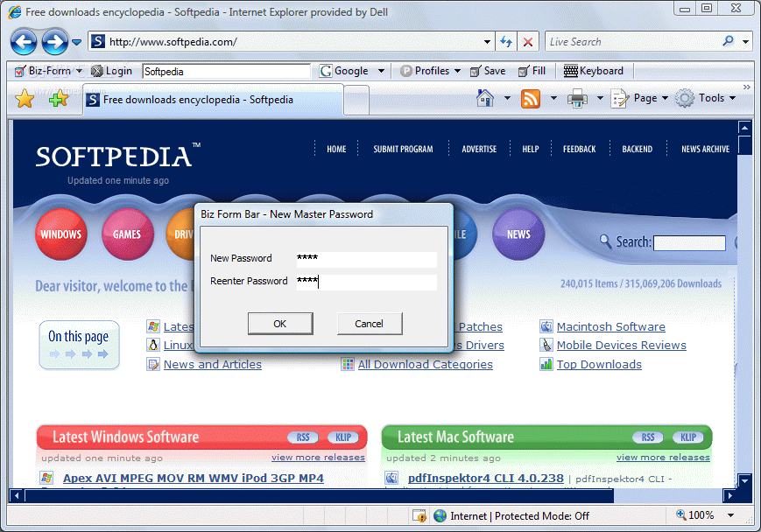Click the Softpedia address bar URL
This screenshot has height=532, width=761.
tap(173, 42)
